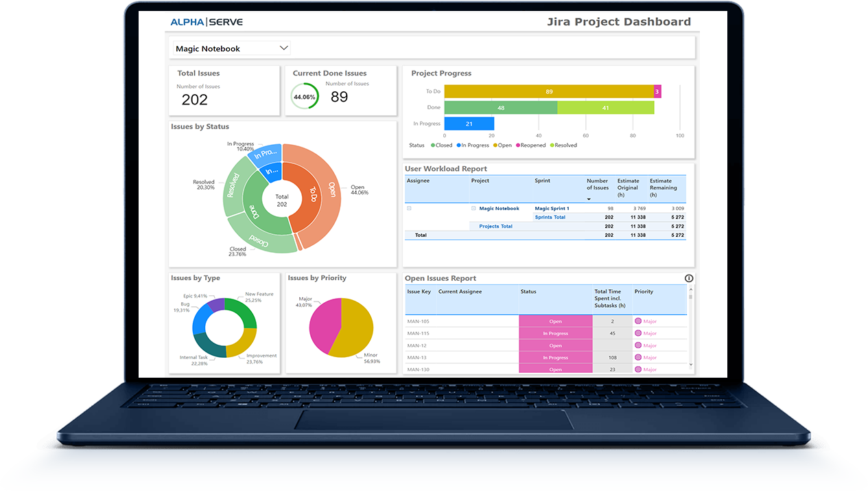
Task: Select the pink Reopened bar segment showing 3
Action: point(657,91)
